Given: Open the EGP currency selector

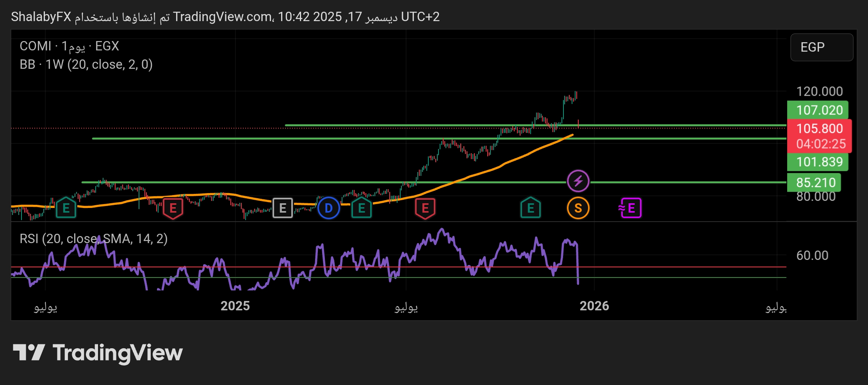Looking at the screenshot, I should [822, 47].
